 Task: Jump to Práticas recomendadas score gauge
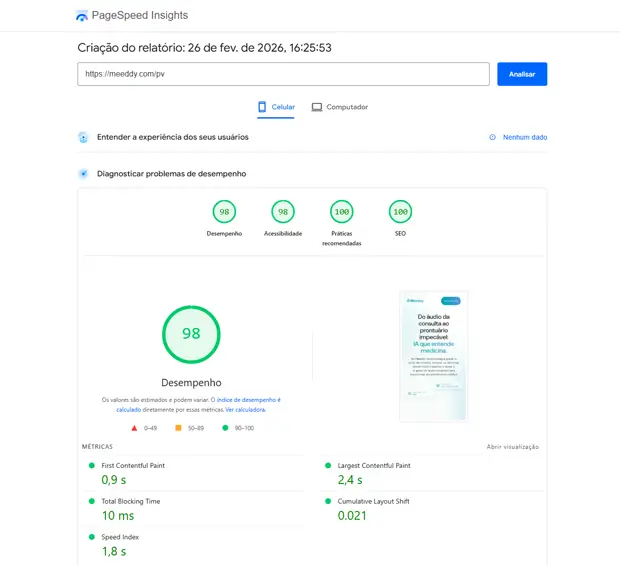(342, 212)
